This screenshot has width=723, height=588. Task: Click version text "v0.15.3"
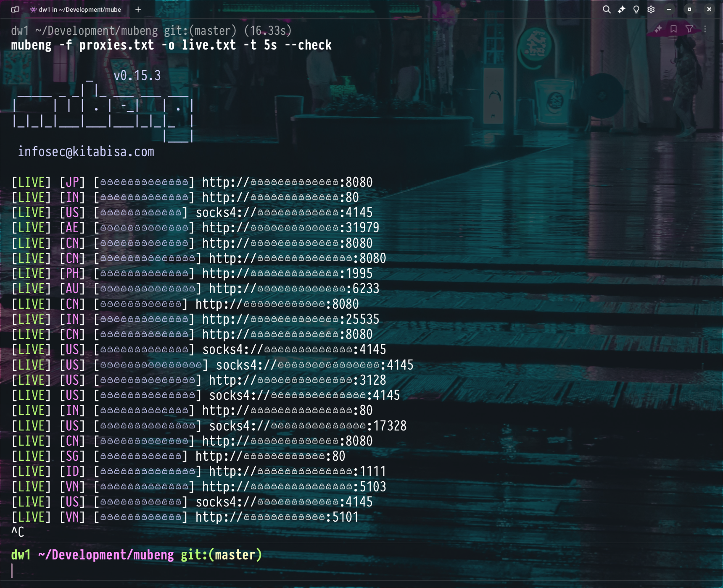pyautogui.click(x=137, y=76)
